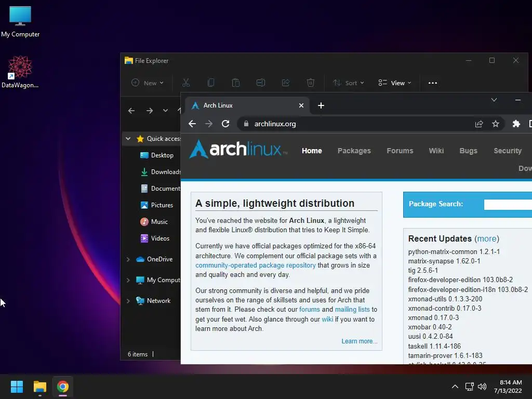Image resolution: width=532 pixels, height=399 pixels.
Task: Select Documents in Quick access
Action: (x=160, y=188)
